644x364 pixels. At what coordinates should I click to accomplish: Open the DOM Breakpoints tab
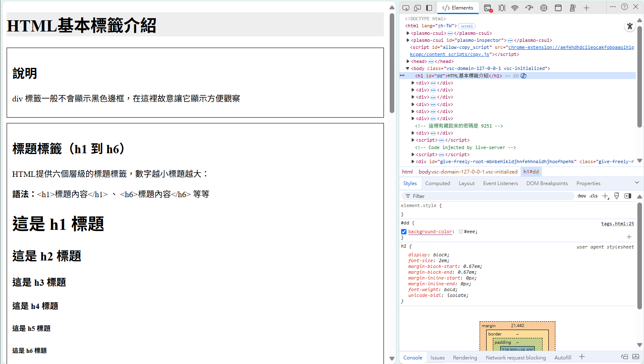pos(547,183)
